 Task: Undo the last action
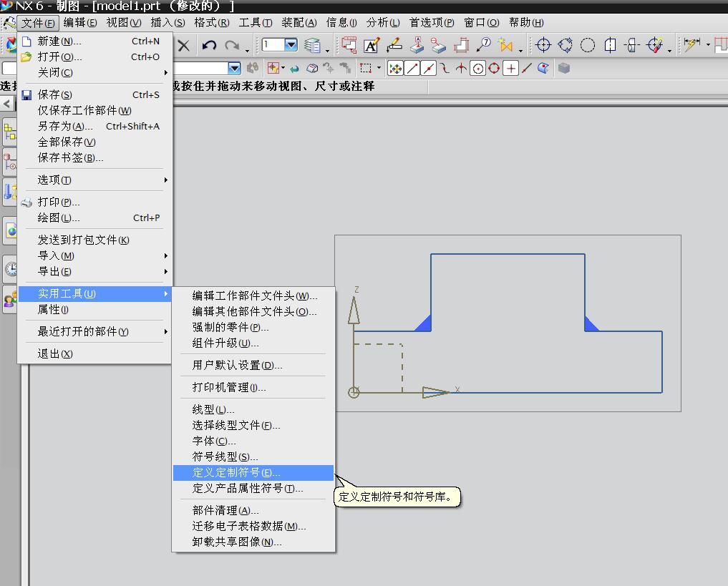(210, 46)
